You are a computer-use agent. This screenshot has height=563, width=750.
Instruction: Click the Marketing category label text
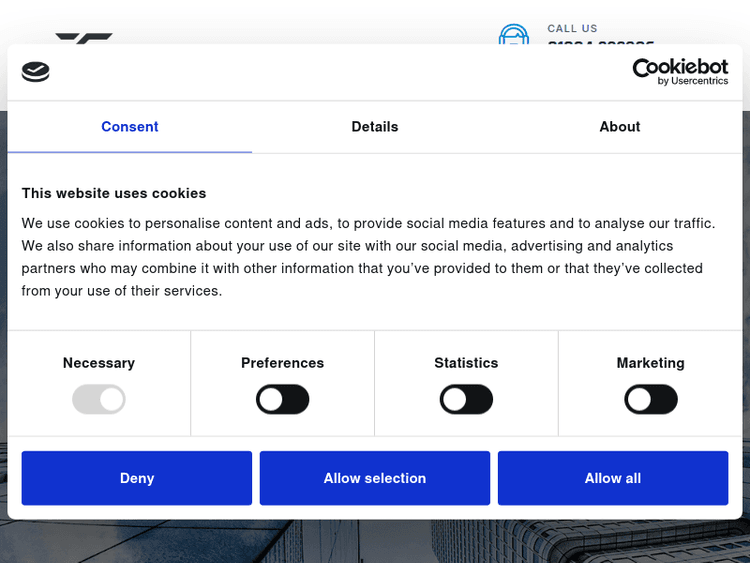pos(651,363)
